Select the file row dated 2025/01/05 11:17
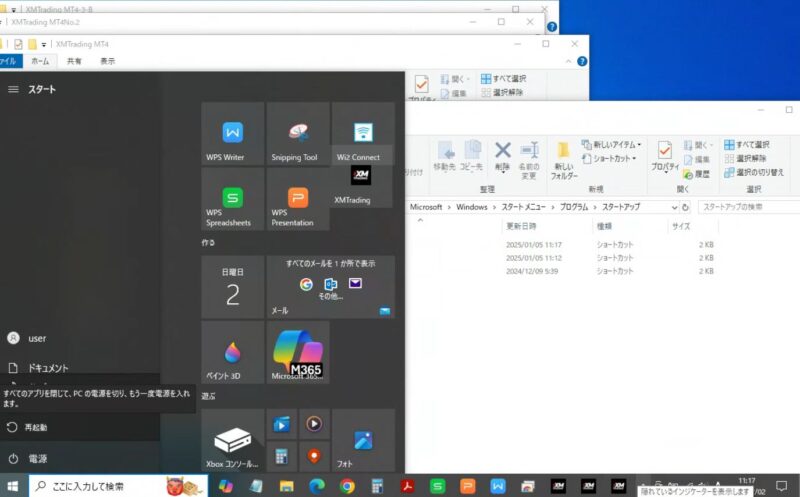 [x=563, y=245]
